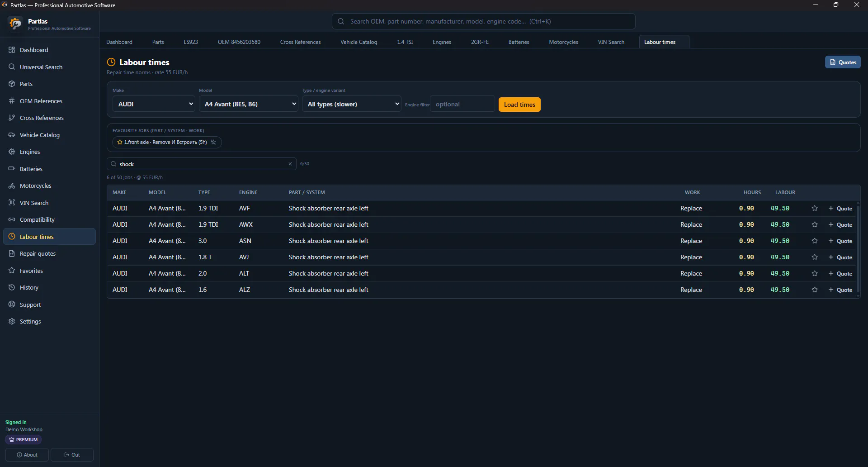Click the PART / SYSTEM column header
The image size is (868, 467).
click(307, 192)
